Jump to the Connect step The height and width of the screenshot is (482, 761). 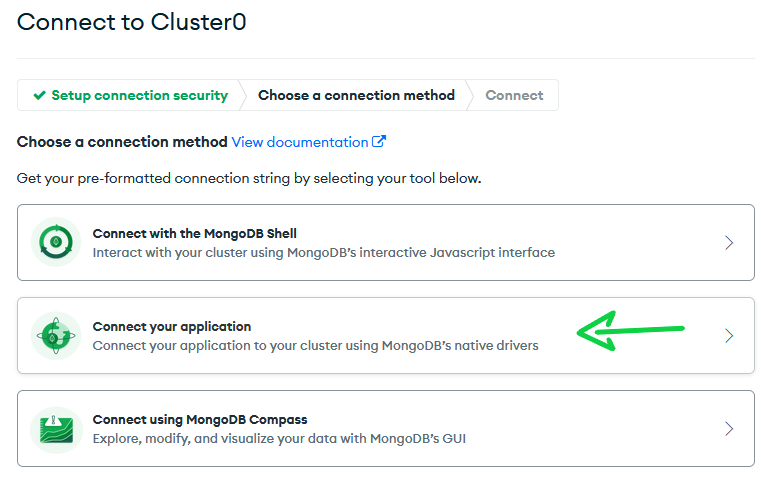[514, 95]
